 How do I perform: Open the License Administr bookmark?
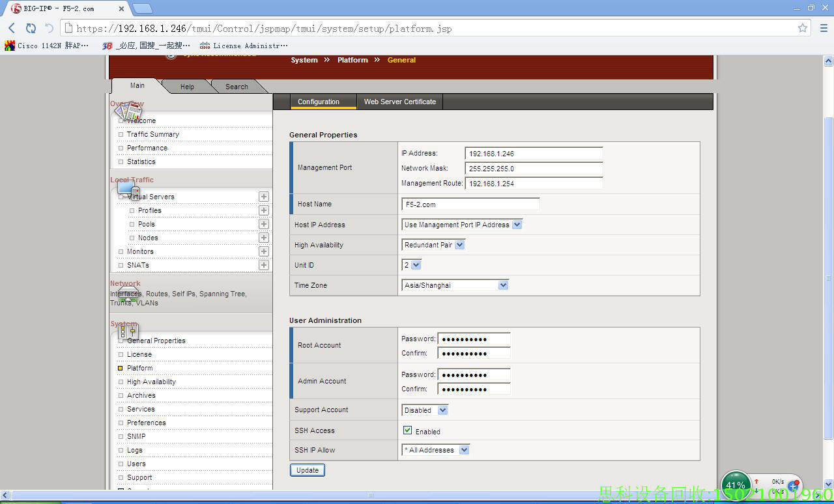pyautogui.click(x=244, y=46)
